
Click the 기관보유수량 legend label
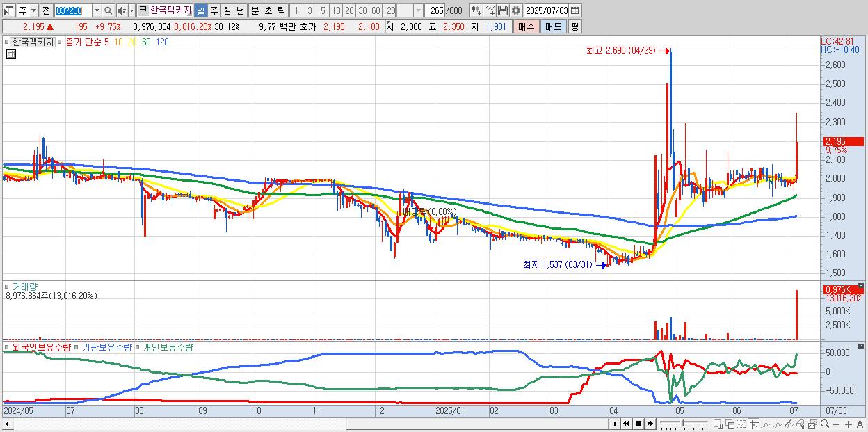[106, 346]
